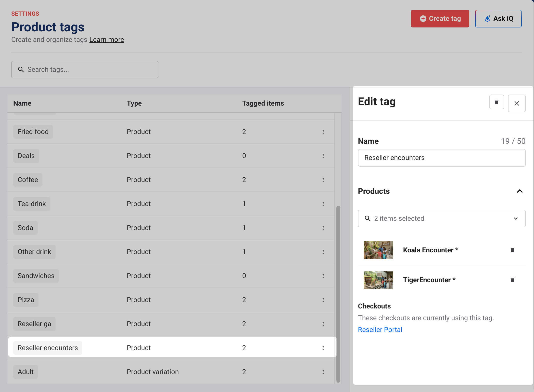Select the Deals tag

(26, 156)
